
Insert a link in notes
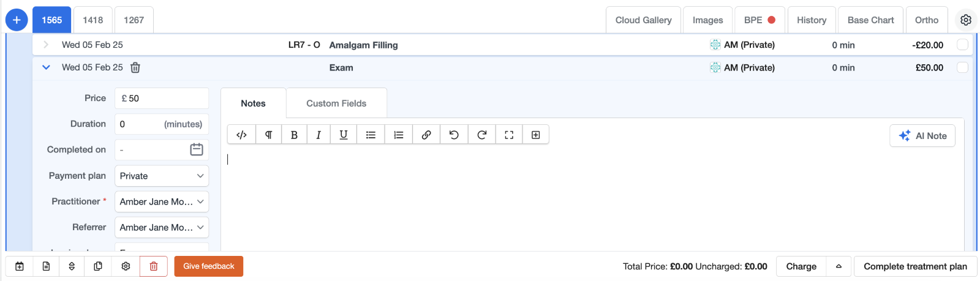click(x=426, y=135)
